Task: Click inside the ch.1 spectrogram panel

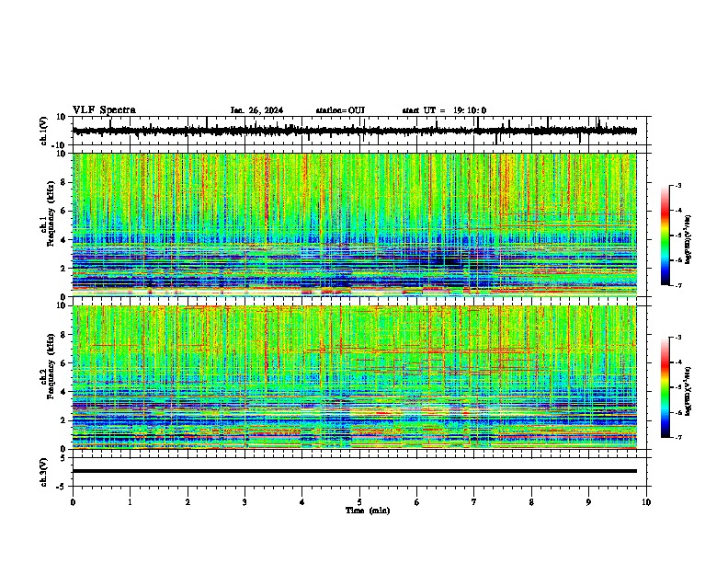Action: tap(354, 224)
